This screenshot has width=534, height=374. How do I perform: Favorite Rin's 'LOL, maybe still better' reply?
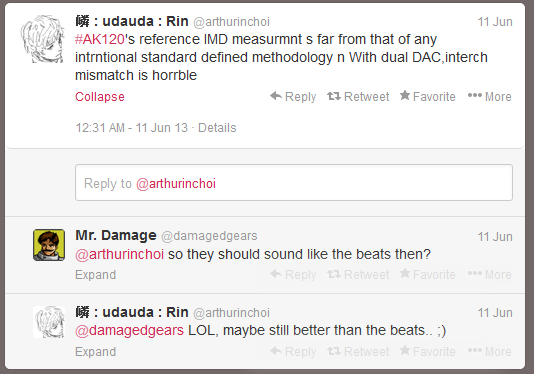(x=427, y=352)
